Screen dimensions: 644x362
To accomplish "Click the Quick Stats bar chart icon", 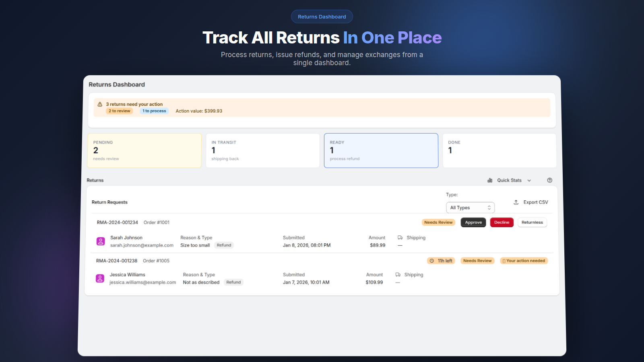I will pos(489,180).
